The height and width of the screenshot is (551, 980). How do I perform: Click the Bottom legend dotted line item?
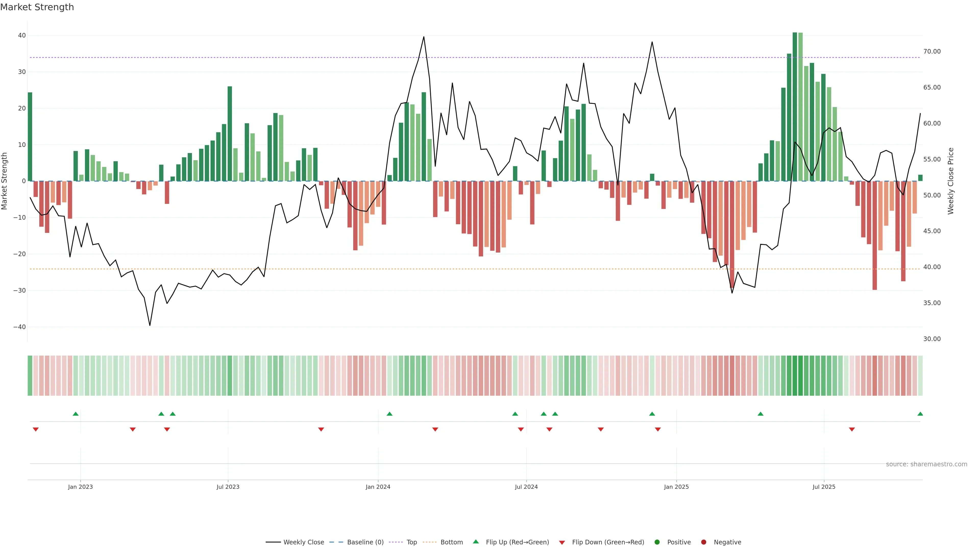point(430,542)
